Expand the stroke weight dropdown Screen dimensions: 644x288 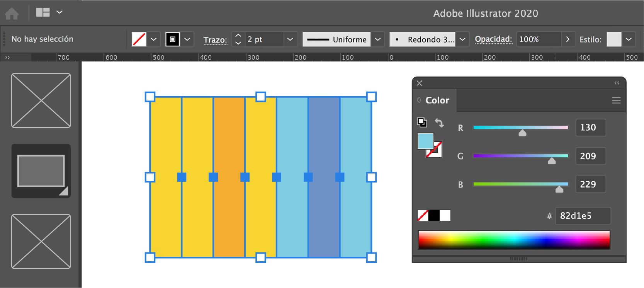(x=290, y=39)
